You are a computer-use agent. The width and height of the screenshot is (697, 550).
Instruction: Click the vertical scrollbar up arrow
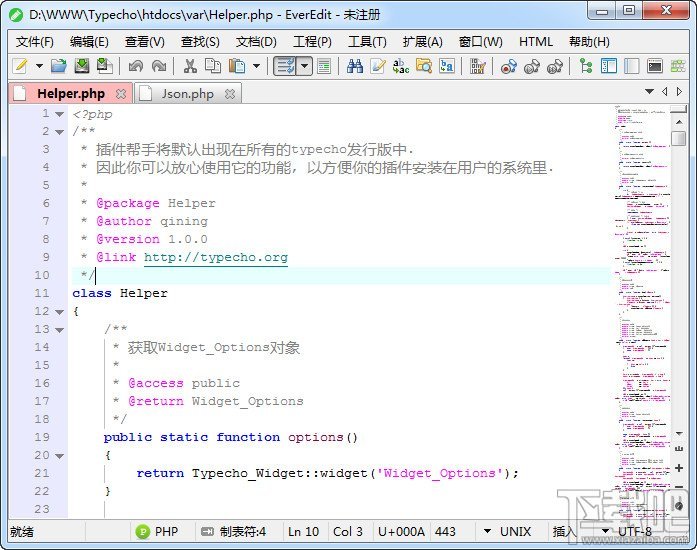679,121
